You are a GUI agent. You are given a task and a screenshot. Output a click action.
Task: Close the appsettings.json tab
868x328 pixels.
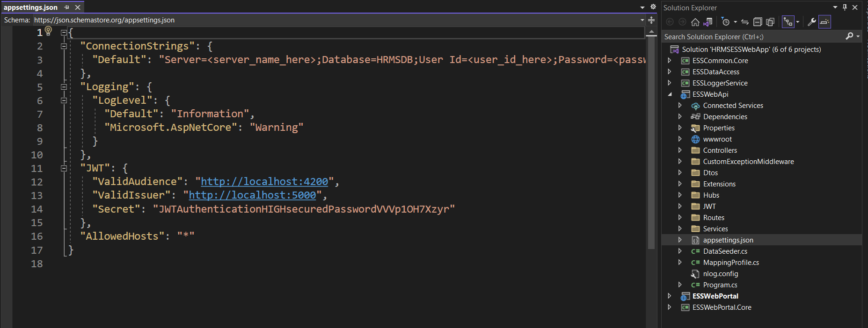click(x=78, y=7)
